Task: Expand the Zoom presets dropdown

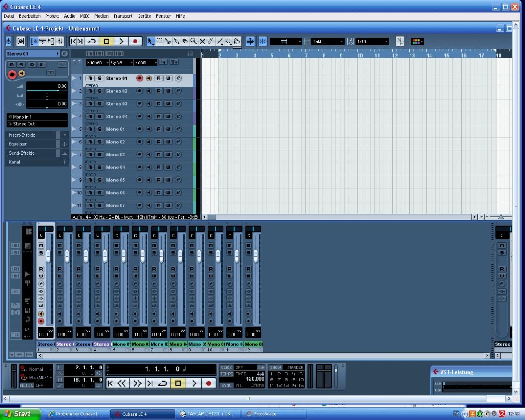Action: click(146, 62)
